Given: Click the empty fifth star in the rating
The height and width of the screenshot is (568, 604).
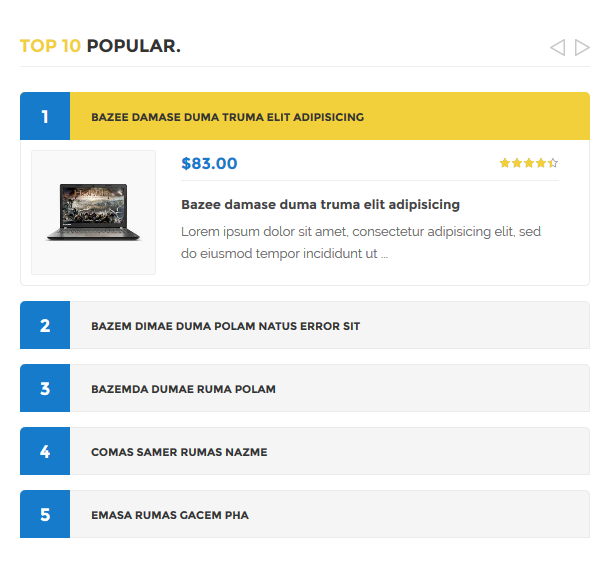Looking at the screenshot, I should pyautogui.click(x=554, y=163).
